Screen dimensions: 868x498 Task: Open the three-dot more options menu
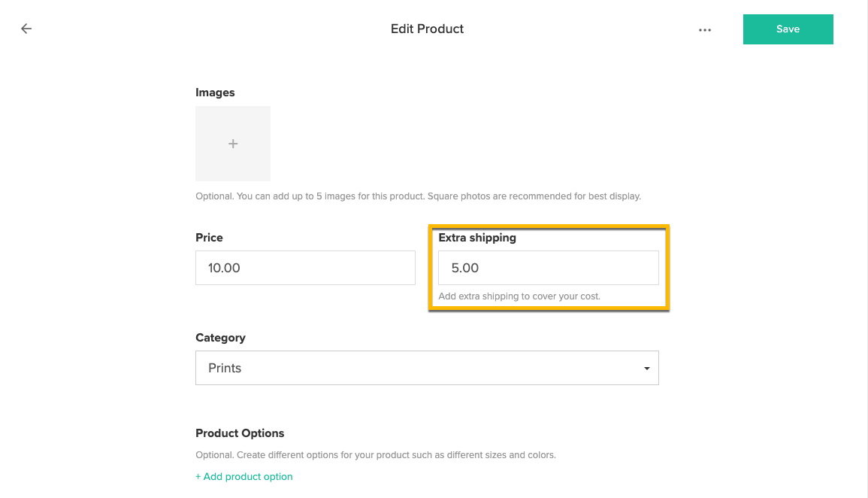pos(704,30)
